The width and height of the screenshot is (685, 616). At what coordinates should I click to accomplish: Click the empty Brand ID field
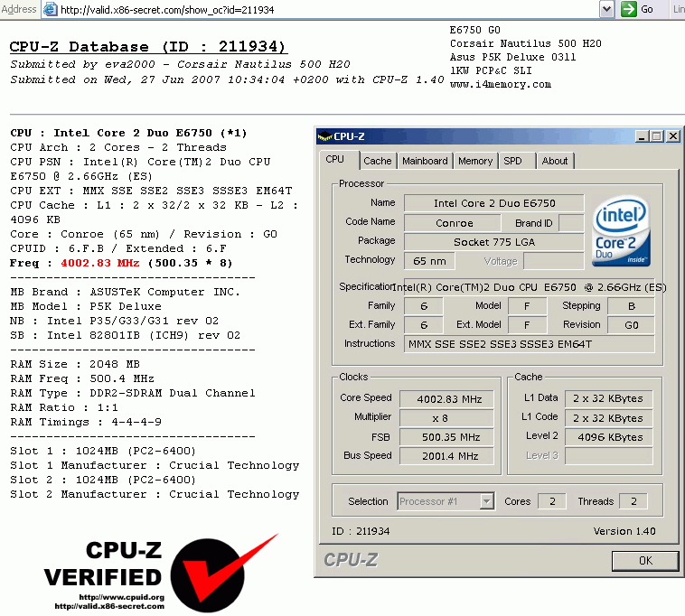(571, 223)
